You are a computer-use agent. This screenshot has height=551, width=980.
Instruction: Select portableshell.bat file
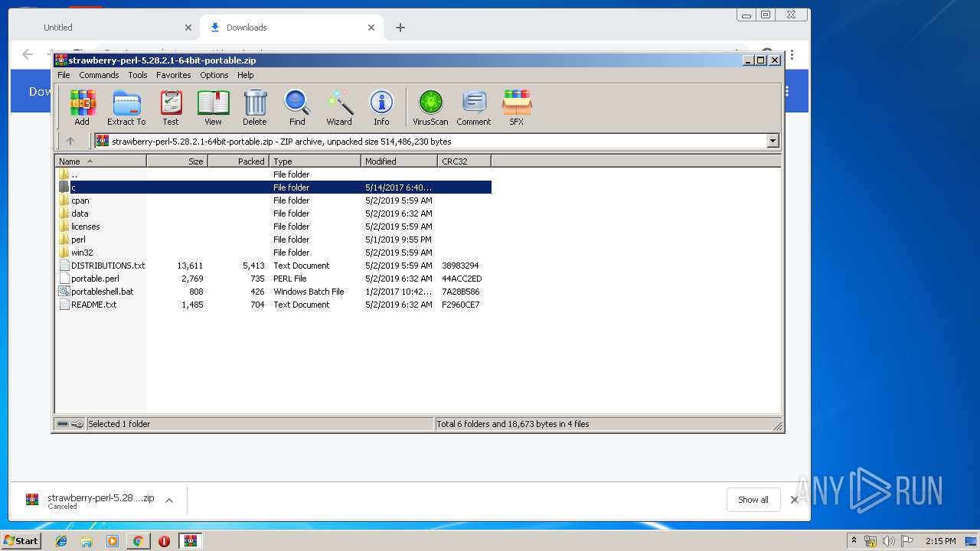[x=273, y=292]
